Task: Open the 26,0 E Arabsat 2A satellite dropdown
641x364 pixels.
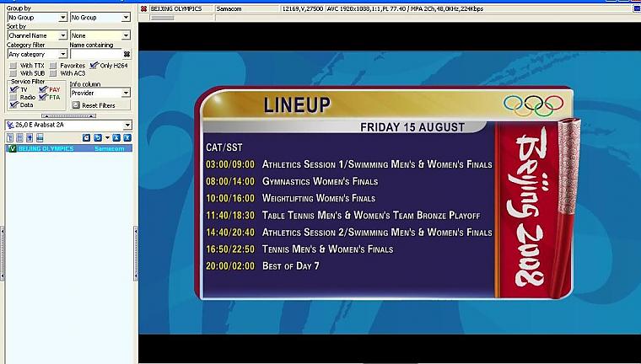Action: click(128, 125)
